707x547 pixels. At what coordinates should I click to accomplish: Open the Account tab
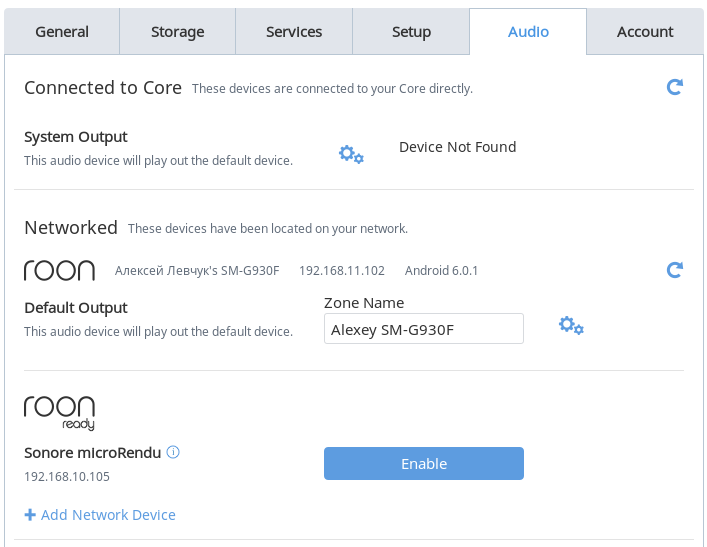(645, 32)
